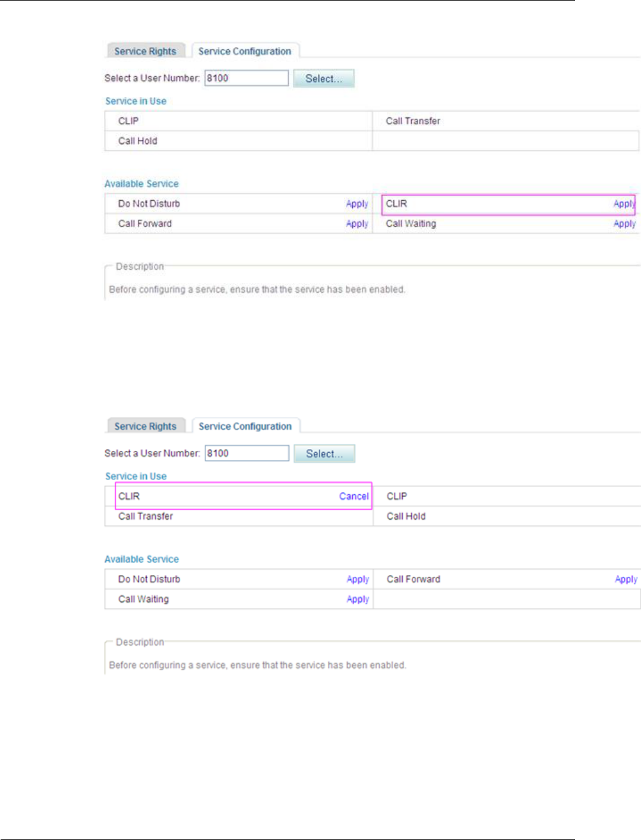641x840 pixels.
Task: Click lower User Number field showing 8100
Action: click(247, 453)
